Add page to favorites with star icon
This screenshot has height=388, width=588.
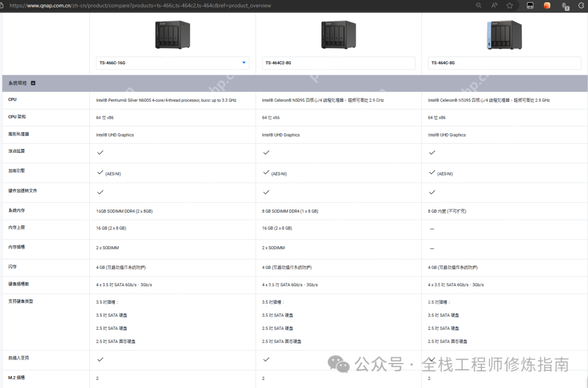[x=510, y=5]
